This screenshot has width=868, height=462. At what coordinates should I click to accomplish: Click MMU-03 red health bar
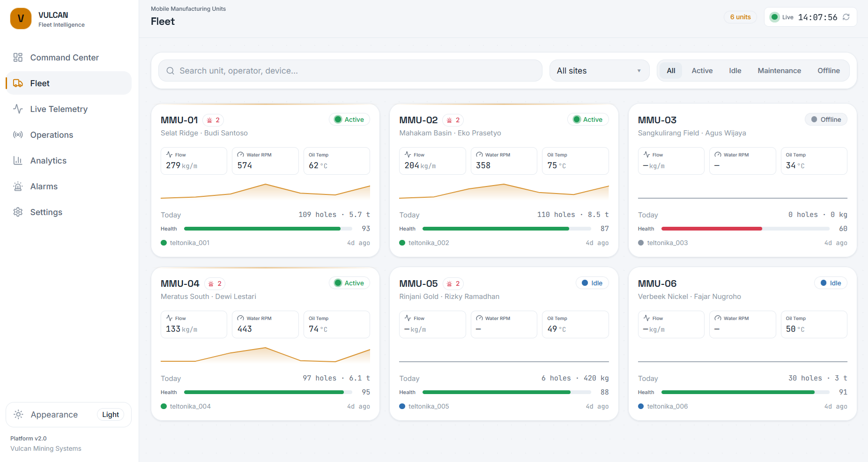pyautogui.click(x=745, y=229)
